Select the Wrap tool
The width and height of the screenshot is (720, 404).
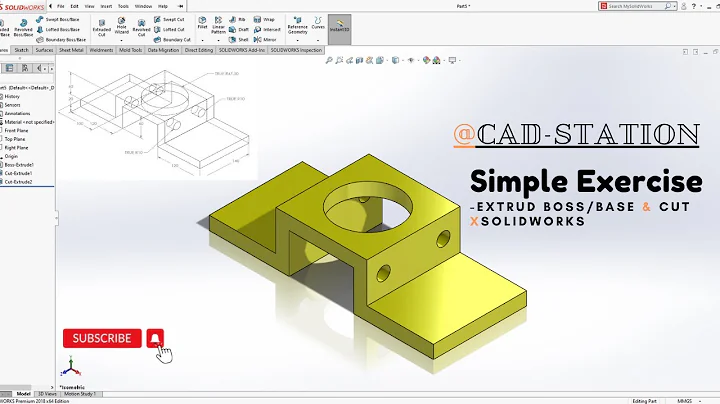264,19
